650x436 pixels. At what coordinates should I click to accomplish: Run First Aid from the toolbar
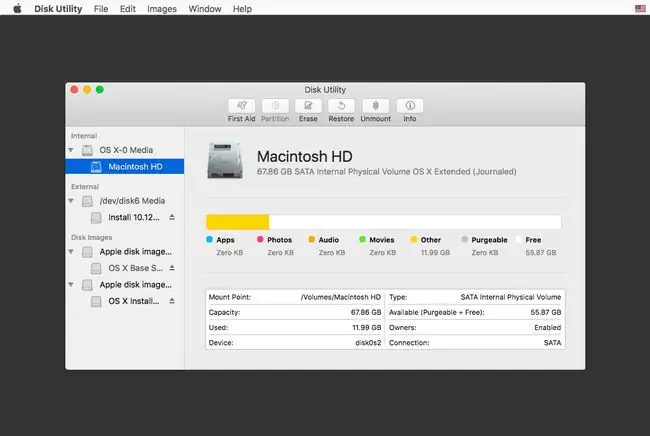coord(242,106)
